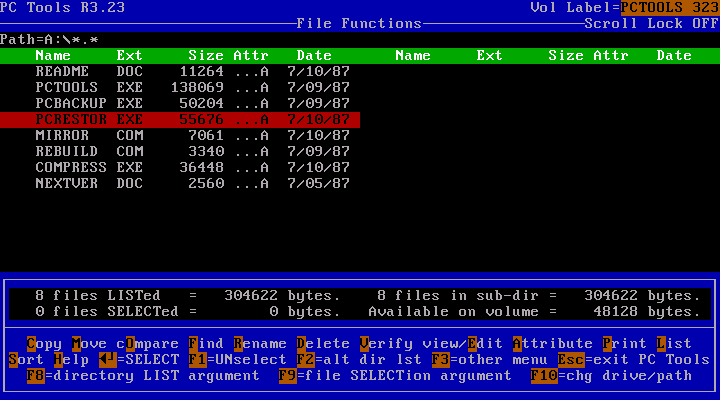Click F1=UNselect key hint
Image resolution: width=720 pixels, height=400 pixels.
(238, 360)
